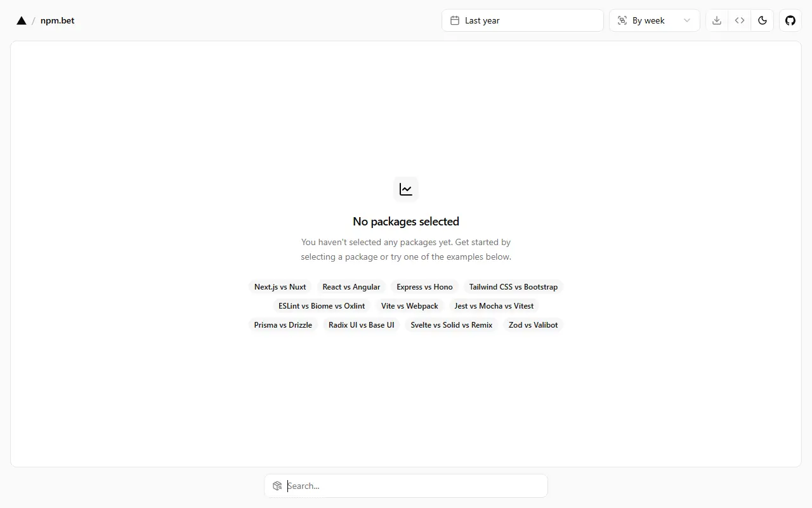Click the Vercel triangle logo
The height and width of the screenshot is (508, 812).
[22, 20]
